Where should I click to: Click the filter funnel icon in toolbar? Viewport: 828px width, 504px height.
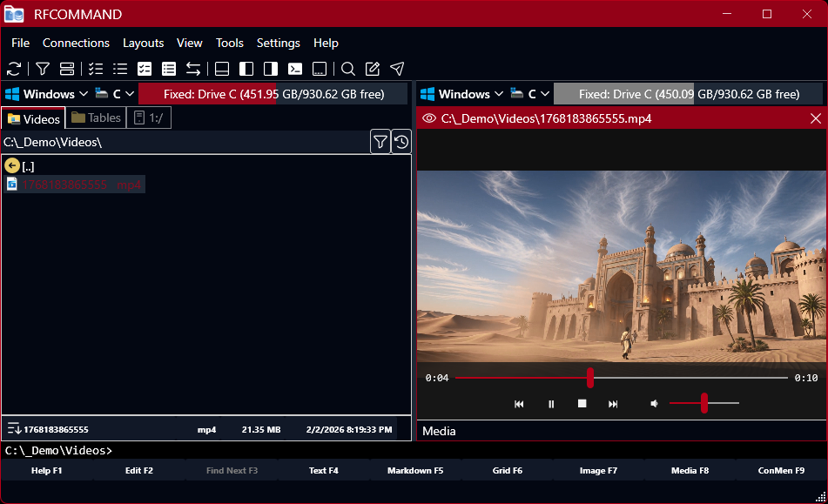click(x=43, y=69)
